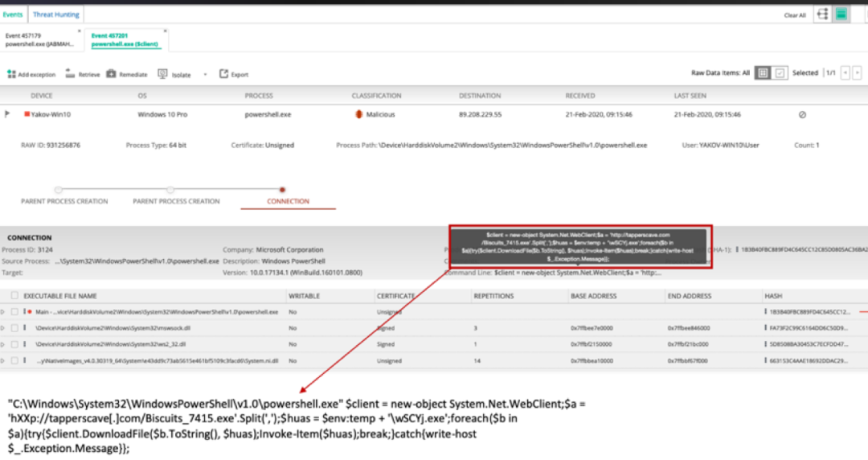Screen dimensions: 868x460
Task: Click the Export button label
Action: (240, 74)
